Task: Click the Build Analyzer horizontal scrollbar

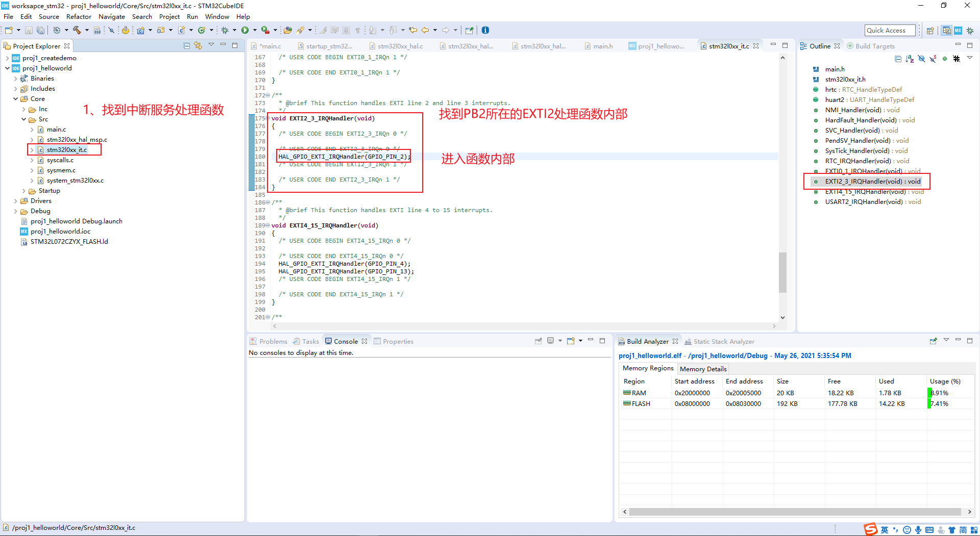Action: (795, 512)
